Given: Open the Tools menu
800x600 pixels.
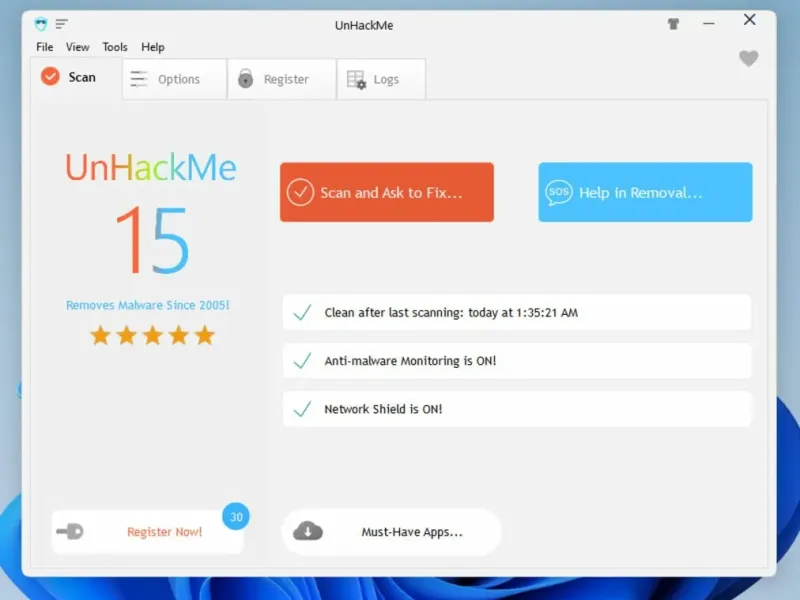Looking at the screenshot, I should (x=115, y=47).
